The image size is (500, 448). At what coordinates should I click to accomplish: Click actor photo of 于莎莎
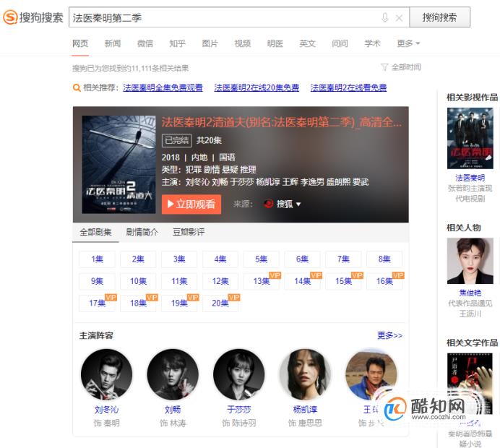click(x=239, y=374)
